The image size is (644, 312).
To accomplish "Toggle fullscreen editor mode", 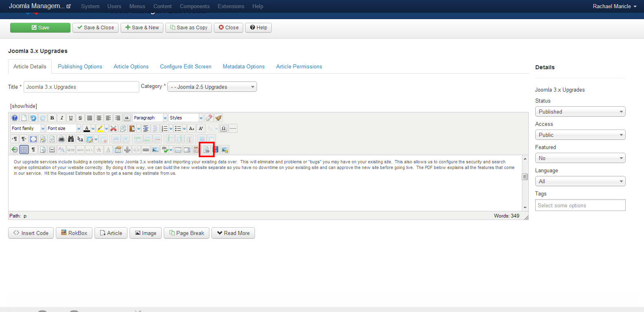I will [x=33, y=139].
